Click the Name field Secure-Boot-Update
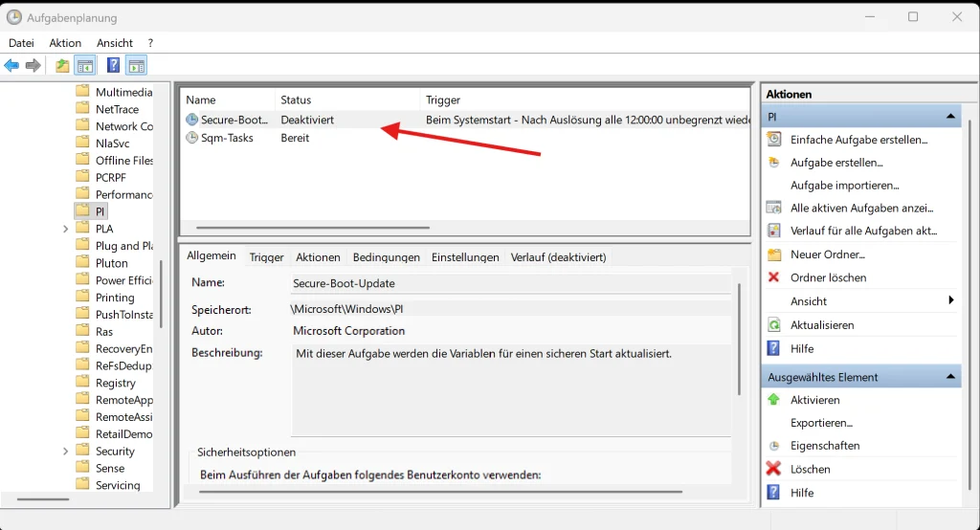980x530 pixels. coord(511,283)
